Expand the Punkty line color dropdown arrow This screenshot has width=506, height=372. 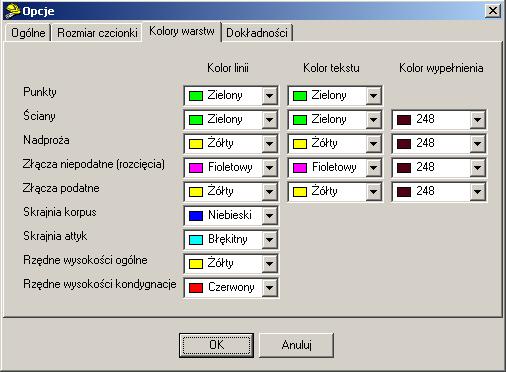coord(269,96)
